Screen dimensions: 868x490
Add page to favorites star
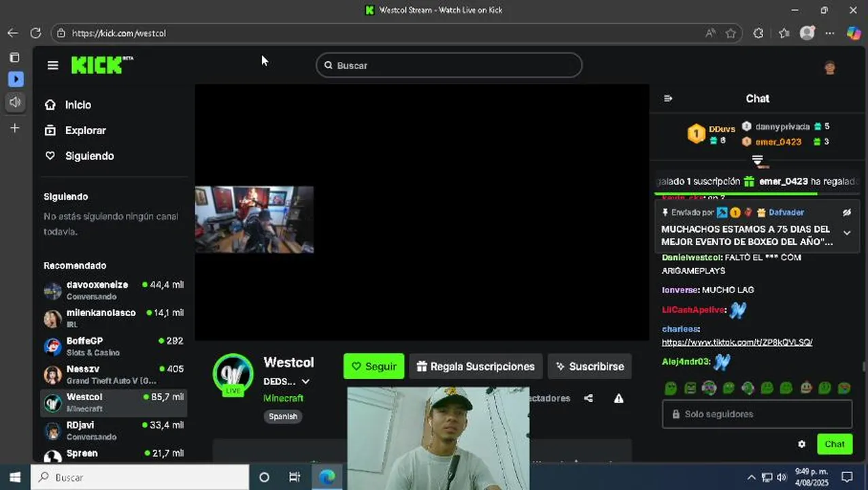point(731,33)
